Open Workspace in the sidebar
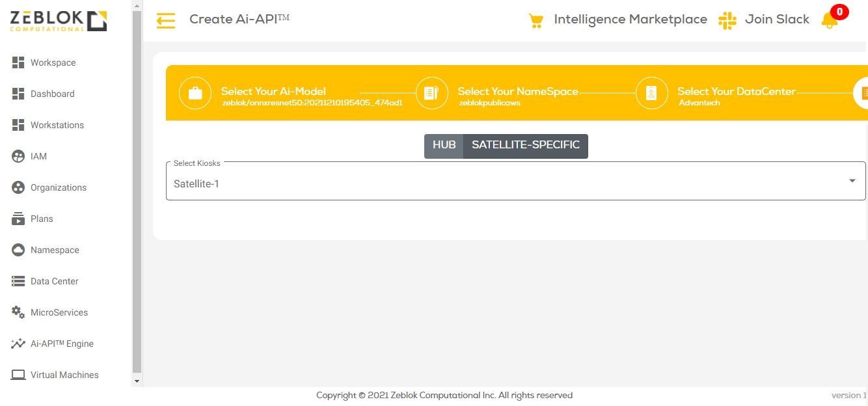Screen dimensions: 868x406 [x=53, y=62]
